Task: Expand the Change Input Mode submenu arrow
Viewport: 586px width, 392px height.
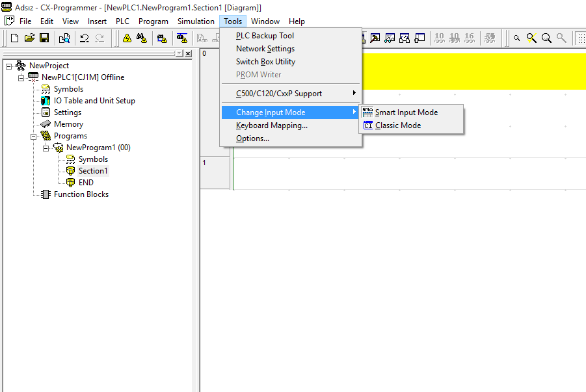Action: [x=354, y=112]
